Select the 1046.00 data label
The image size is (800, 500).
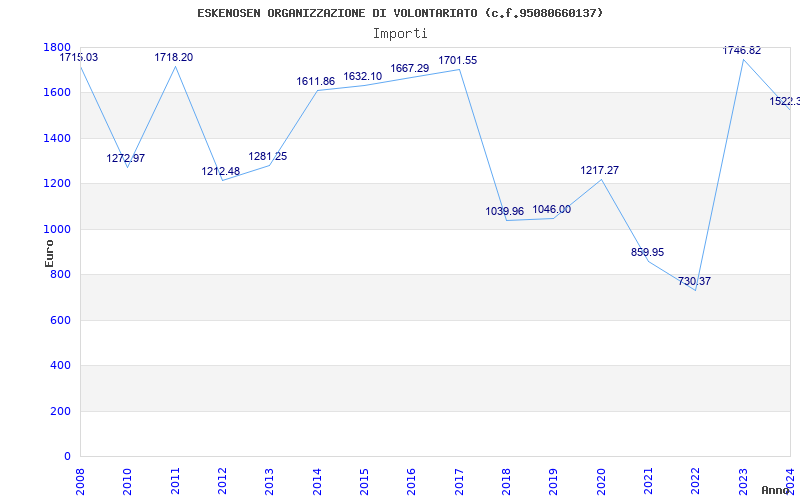[552, 209]
